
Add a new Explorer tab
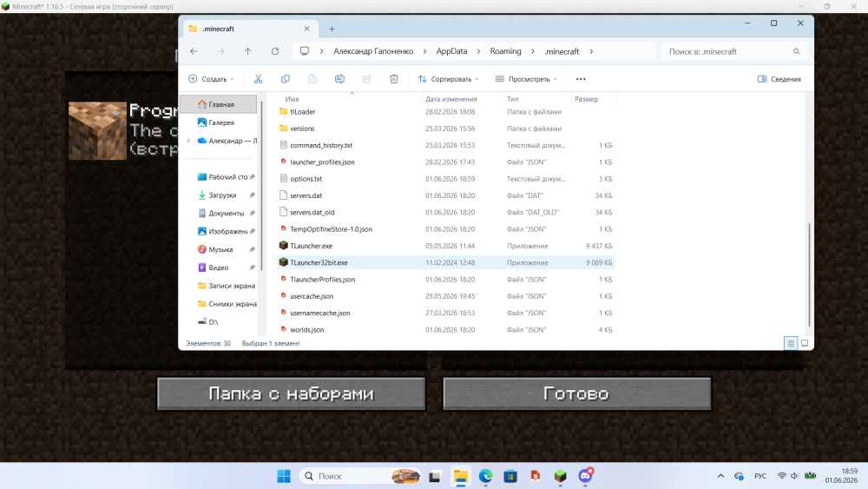pos(332,29)
